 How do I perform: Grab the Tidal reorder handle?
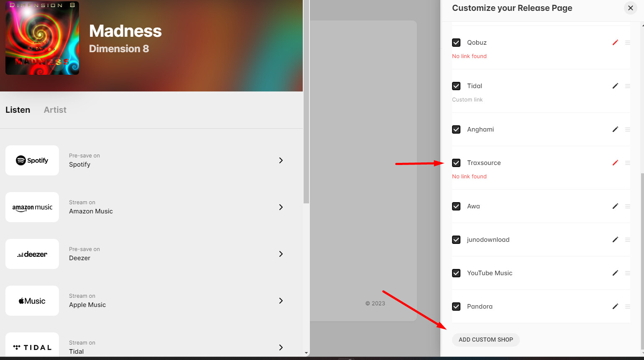(628, 86)
